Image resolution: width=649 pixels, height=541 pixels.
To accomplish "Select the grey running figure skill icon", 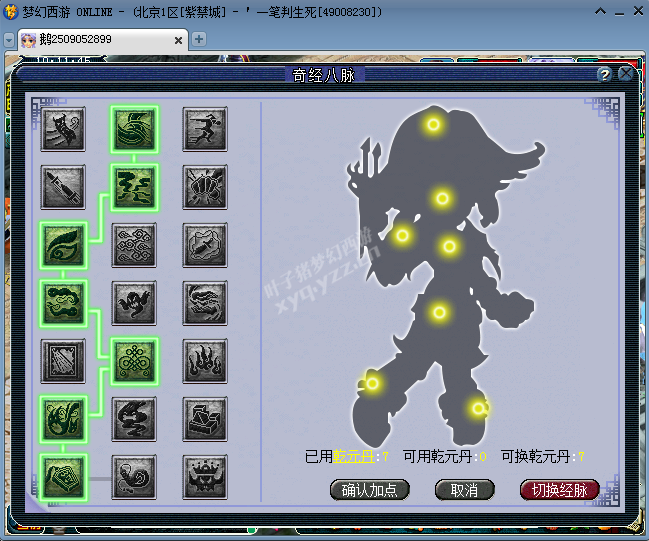I will click(205, 129).
